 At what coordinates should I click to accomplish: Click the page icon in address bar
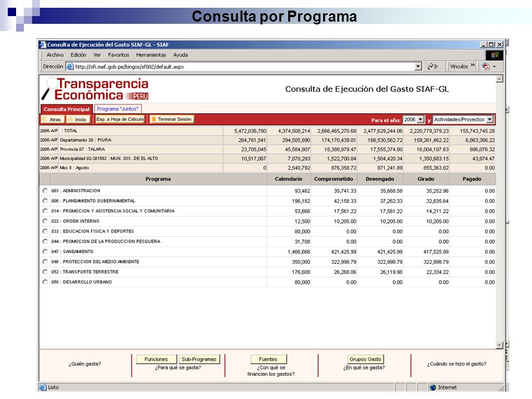(70, 66)
